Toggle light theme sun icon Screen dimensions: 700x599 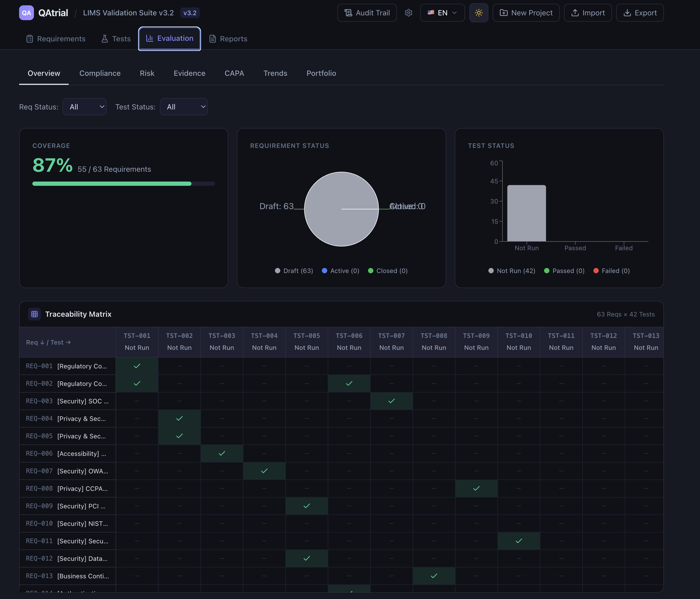click(x=478, y=13)
